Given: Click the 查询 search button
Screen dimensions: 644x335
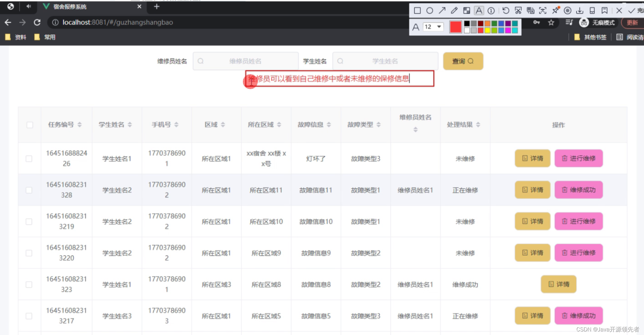Looking at the screenshot, I should pyautogui.click(x=463, y=61).
